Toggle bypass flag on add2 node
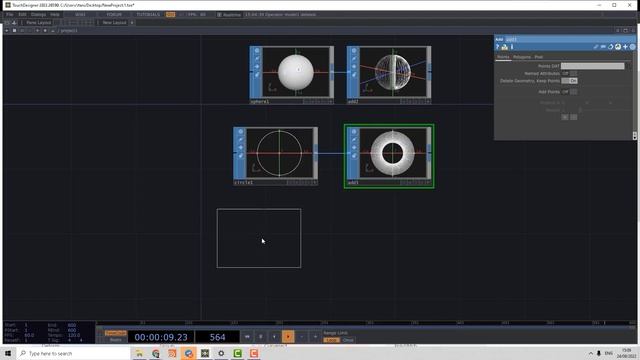 tap(354, 59)
